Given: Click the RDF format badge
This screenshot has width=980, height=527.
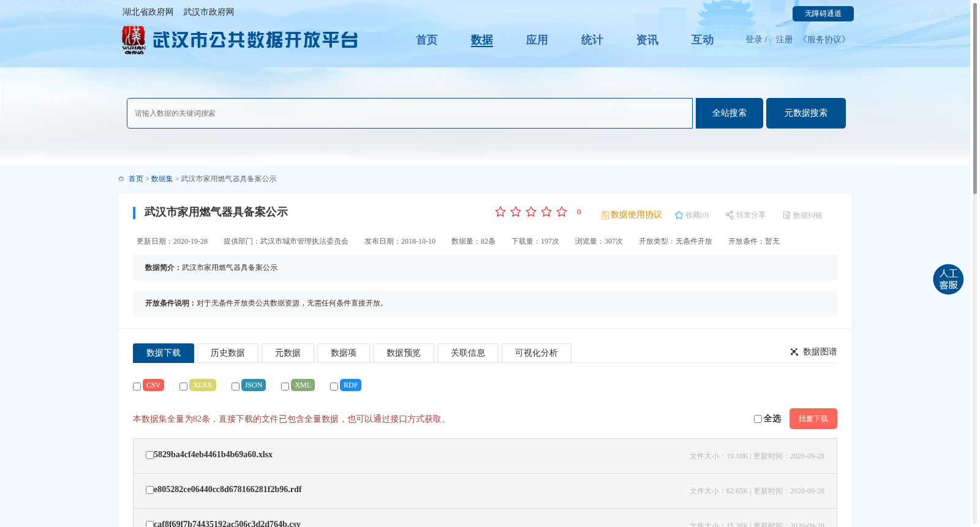Looking at the screenshot, I should pyautogui.click(x=350, y=385).
